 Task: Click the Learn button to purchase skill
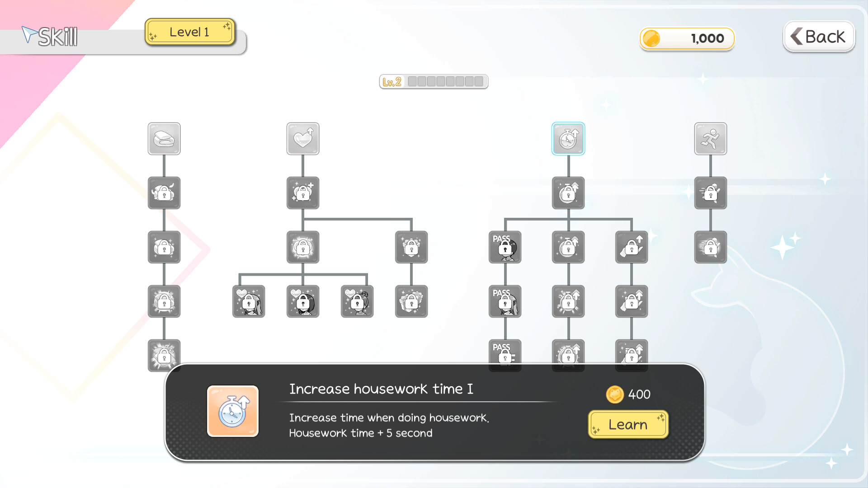pos(628,425)
